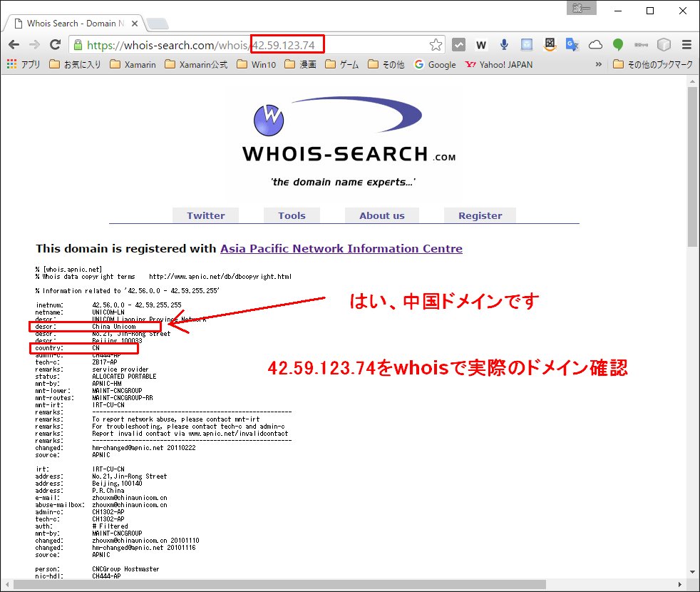Screen dimensions: 700x592
Task: Click the bold W extension icon
Action: point(480,45)
